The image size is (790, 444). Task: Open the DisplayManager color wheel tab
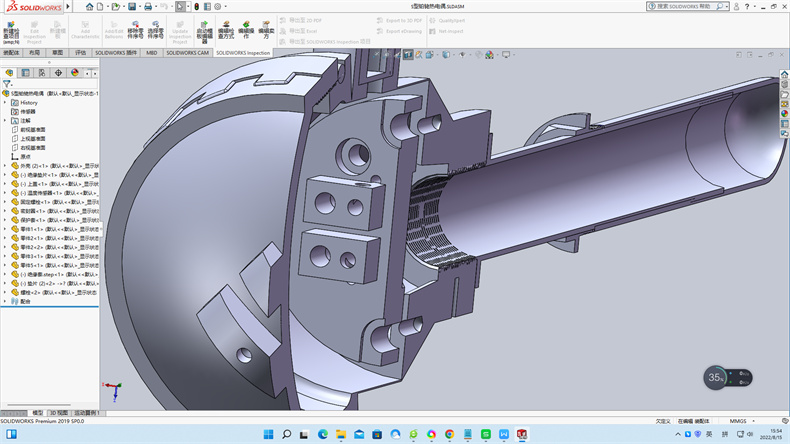click(75, 73)
